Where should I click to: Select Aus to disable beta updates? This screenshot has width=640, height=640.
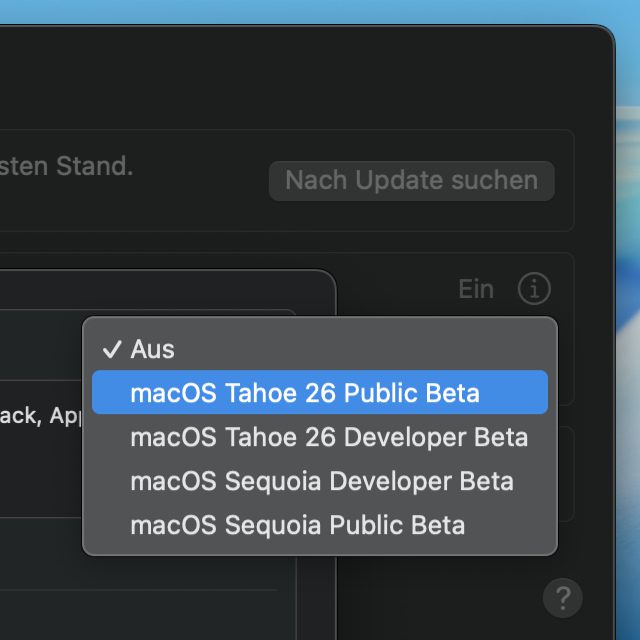coord(153,349)
